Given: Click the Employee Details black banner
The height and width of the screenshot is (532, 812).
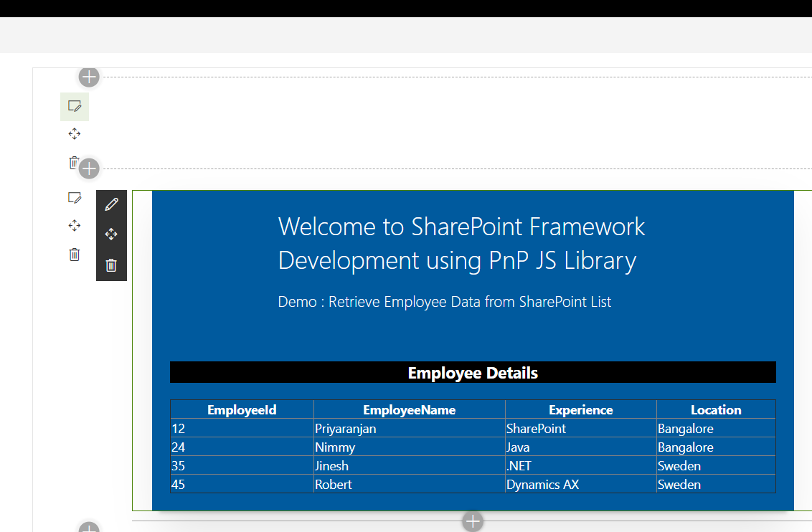Looking at the screenshot, I should click(x=473, y=373).
